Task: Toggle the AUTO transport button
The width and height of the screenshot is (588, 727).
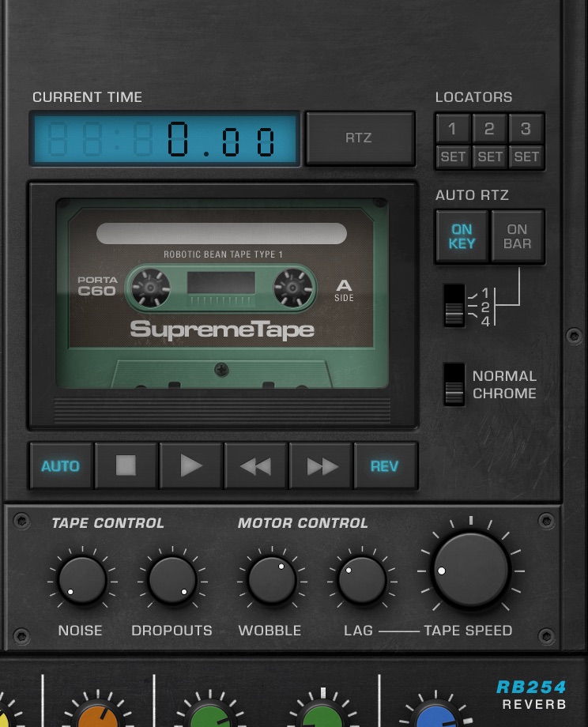Action: click(61, 466)
